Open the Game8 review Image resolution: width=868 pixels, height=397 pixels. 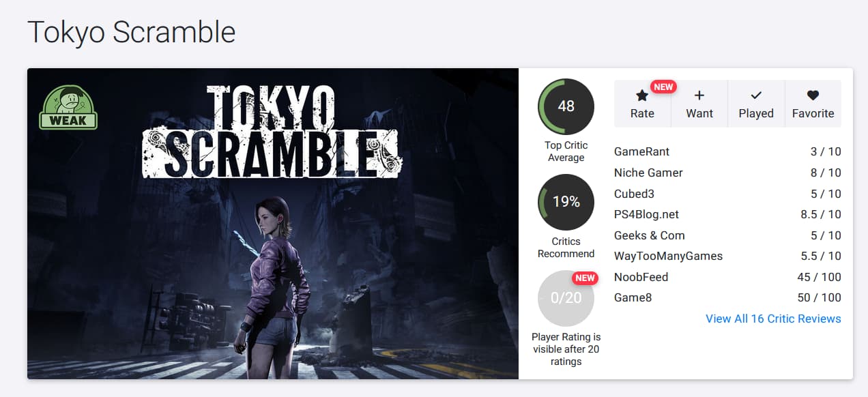pos(633,297)
